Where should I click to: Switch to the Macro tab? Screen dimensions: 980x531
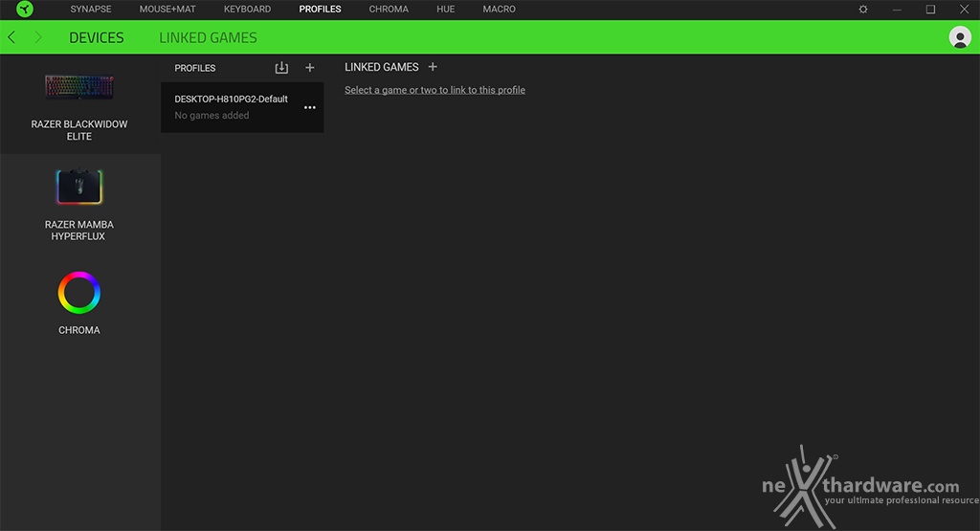pyautogui.click(x=500, y=10)
